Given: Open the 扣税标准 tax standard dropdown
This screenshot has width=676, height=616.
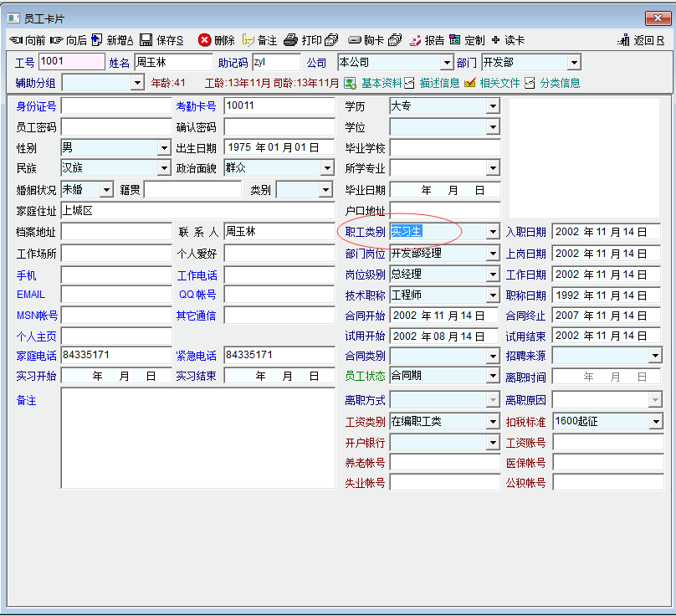Looking at the screenshot, I should click(655, 421).
